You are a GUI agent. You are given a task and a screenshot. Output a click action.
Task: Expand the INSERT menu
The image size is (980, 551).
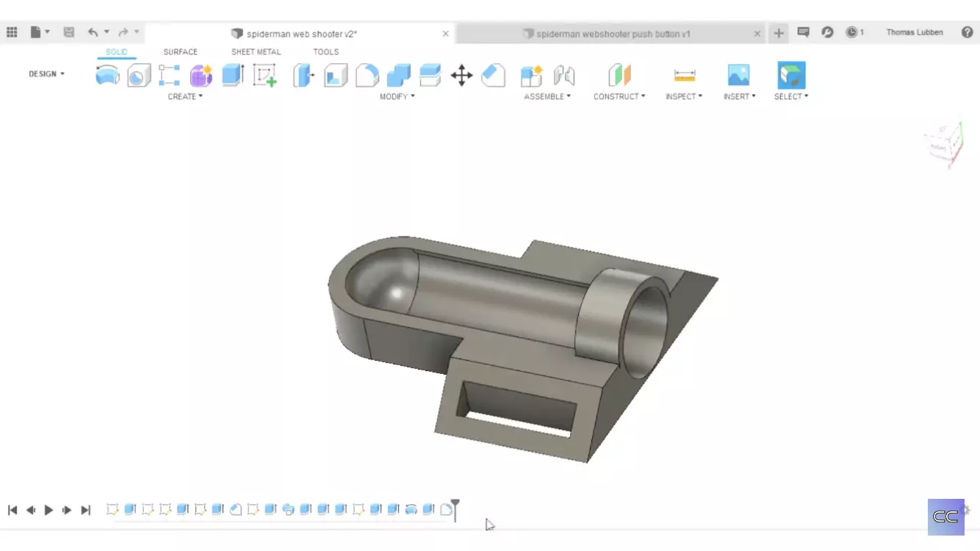point(739,96)
